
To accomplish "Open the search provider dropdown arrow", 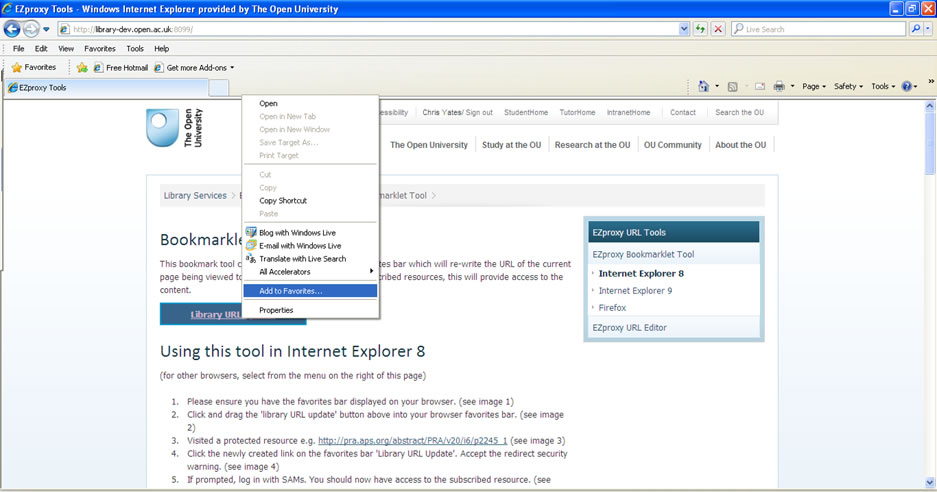I will (x=928, y=29).
